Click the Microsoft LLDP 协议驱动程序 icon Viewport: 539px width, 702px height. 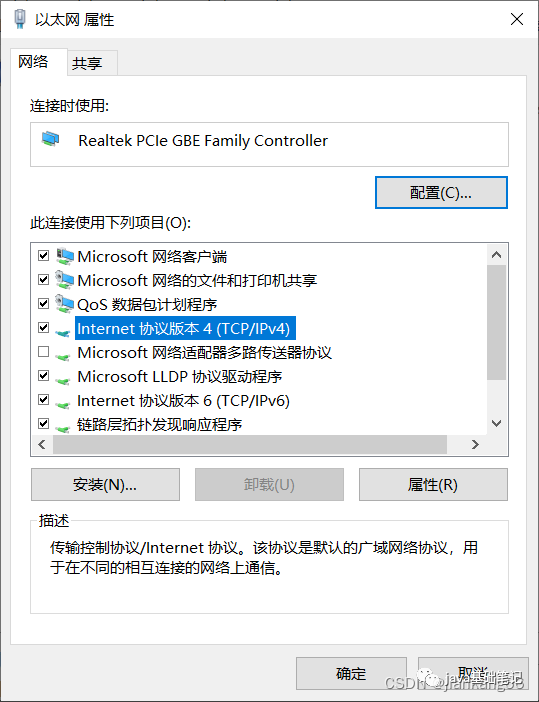tap(63, 380)
